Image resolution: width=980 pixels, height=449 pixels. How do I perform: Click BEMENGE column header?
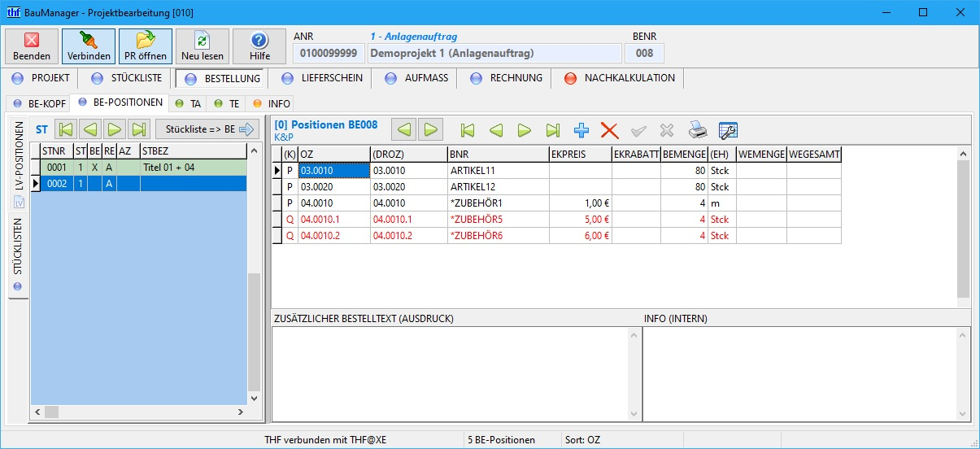coord(684,154)
